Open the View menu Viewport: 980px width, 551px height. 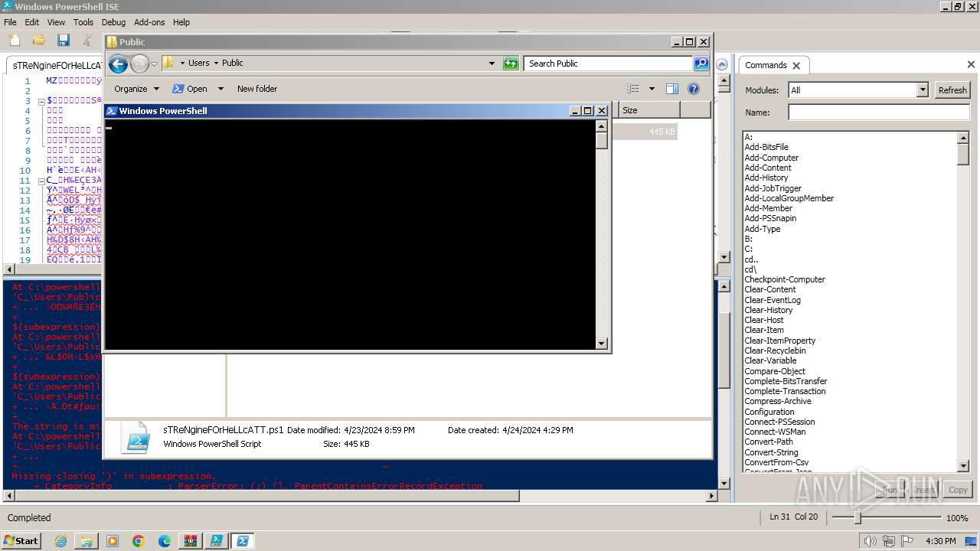coord(57,22)
